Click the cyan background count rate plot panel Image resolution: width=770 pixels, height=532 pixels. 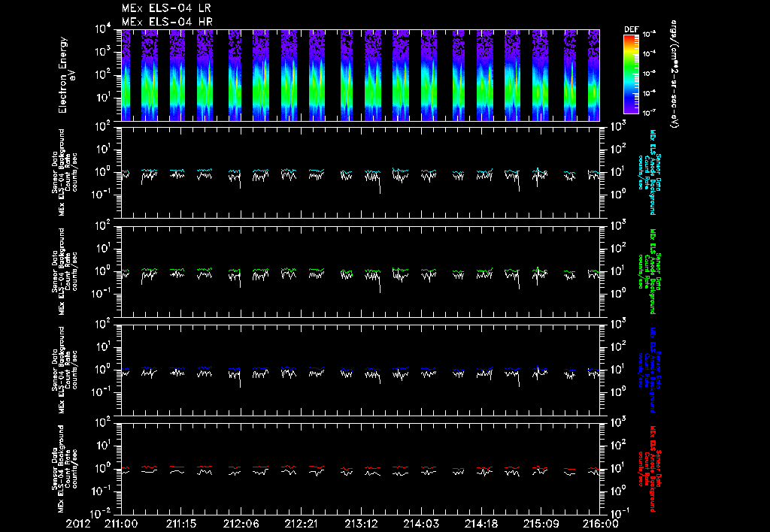pos(360,172)
